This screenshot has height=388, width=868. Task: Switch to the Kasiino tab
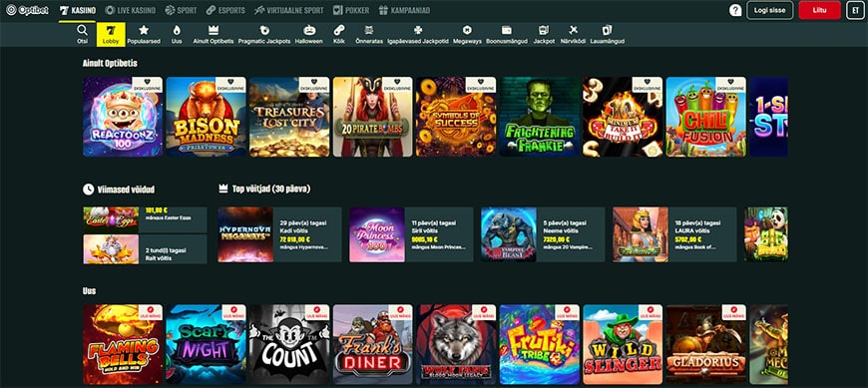[77, 10]
